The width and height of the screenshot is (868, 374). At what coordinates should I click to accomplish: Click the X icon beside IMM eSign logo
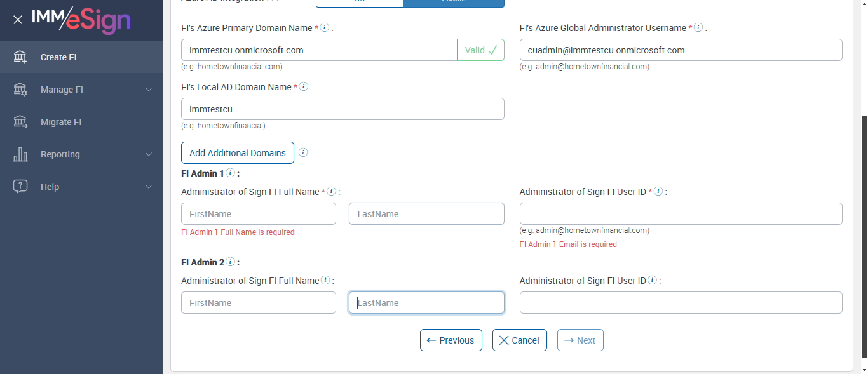pyautogui.click(x=18, y=20)
